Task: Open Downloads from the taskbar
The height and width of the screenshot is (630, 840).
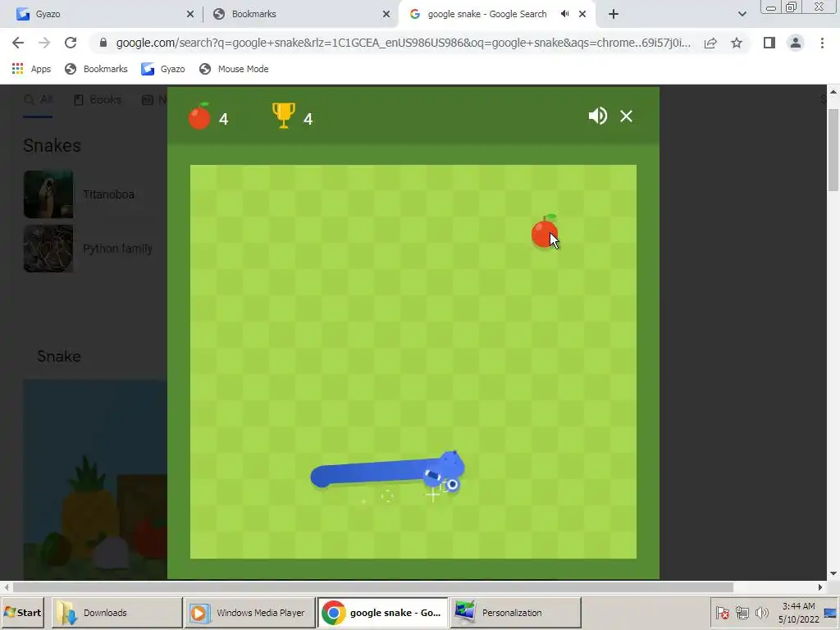Action: tap(116, 612)
